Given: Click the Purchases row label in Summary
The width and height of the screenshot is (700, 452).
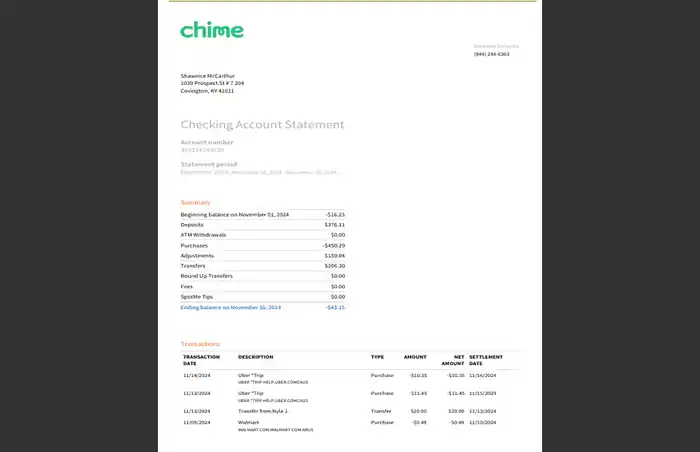Looking at the screenshot, I should click(x=194, y=246).
